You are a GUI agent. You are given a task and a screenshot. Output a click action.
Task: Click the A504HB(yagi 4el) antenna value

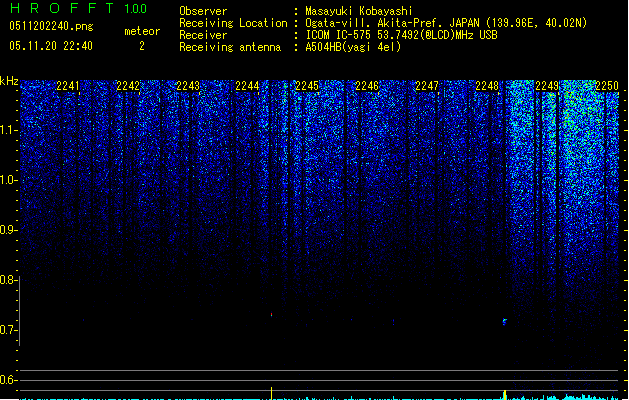pyautogui.click(x=353, y=47)
